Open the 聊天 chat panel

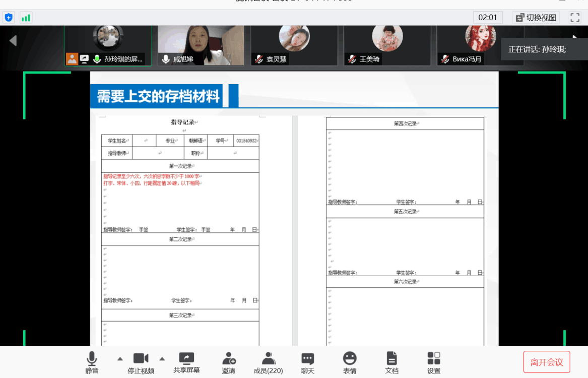(307, 362)
